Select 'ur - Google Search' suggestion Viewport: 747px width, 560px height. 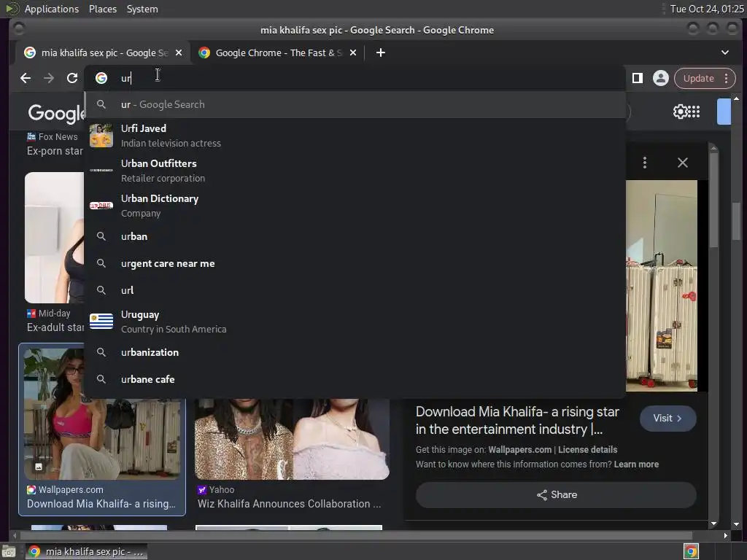point(355,104)
